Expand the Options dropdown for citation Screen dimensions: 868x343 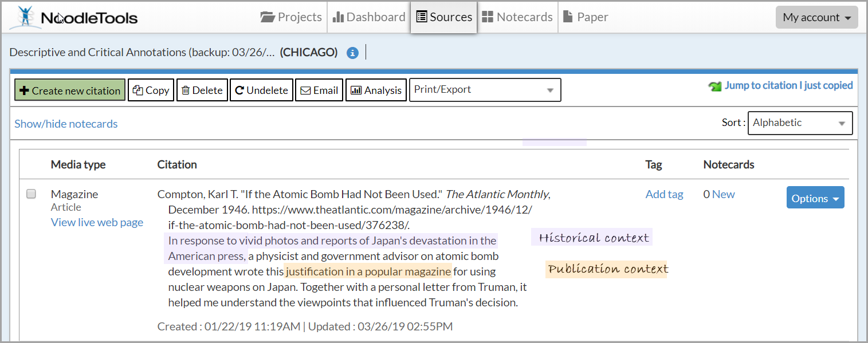click(815, 197)
